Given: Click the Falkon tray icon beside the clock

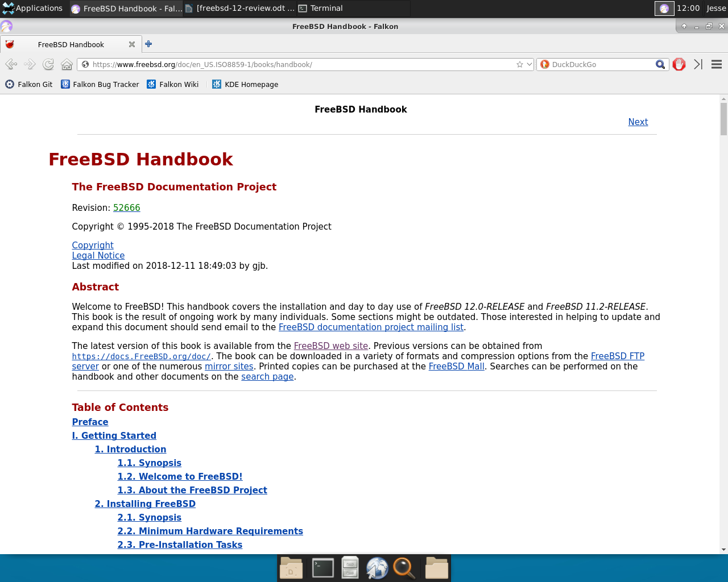Looking at the screenshot, I should [x=664, y=8].
